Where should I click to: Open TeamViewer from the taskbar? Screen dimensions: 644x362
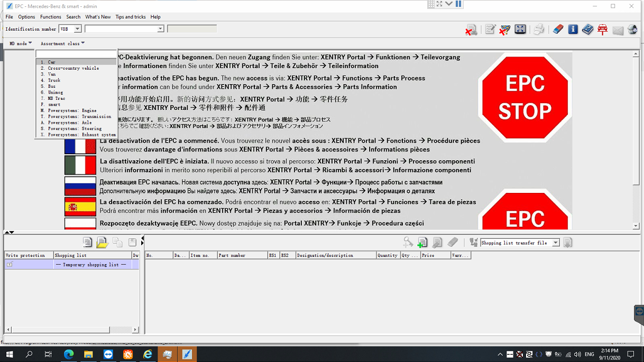point(108,354)
